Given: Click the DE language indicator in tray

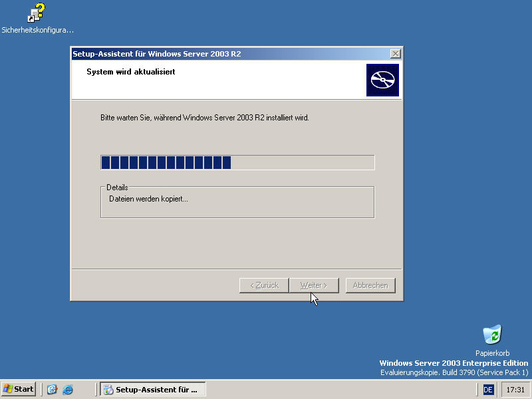Looking at the screenshot, I should (489, 389).
